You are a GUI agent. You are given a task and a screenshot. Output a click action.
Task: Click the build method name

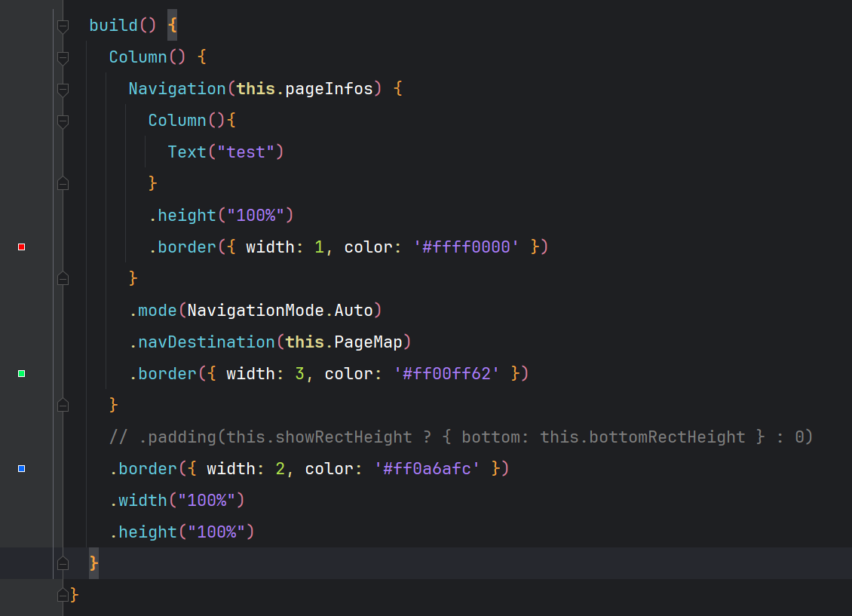(114, 26)
